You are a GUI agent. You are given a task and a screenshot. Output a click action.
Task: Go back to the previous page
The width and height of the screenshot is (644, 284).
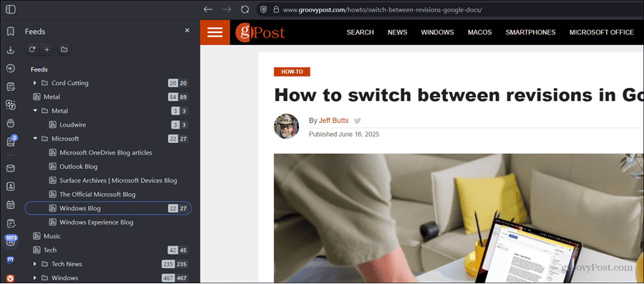pos(208,9)
